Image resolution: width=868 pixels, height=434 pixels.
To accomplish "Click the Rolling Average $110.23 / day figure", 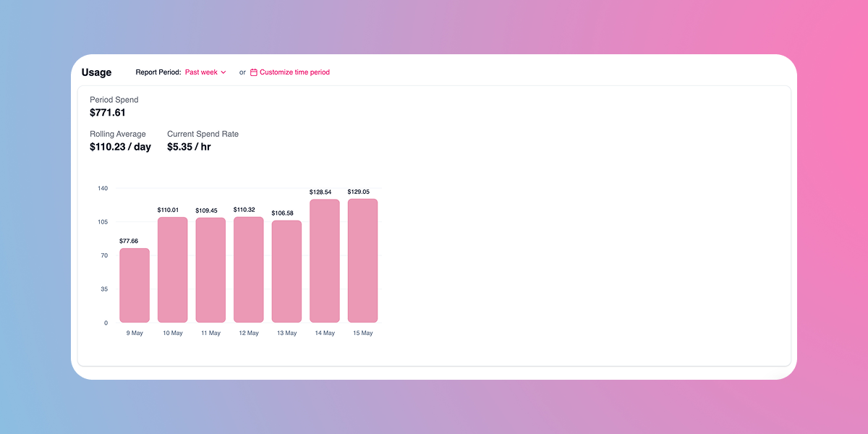I will click(120, 147).
